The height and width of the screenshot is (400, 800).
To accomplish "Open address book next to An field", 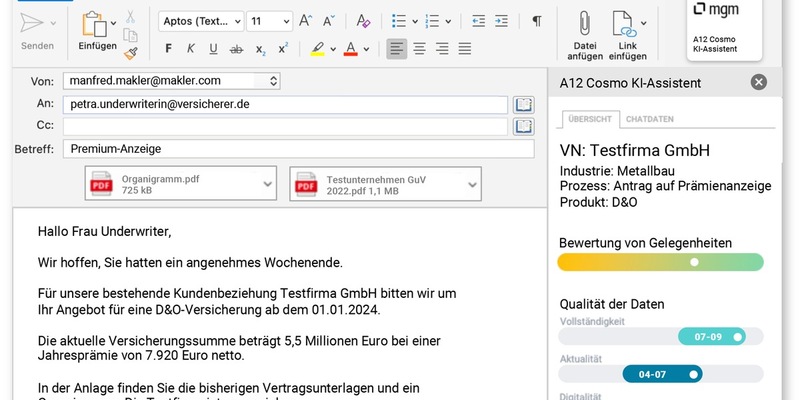I will pos(523,105).
